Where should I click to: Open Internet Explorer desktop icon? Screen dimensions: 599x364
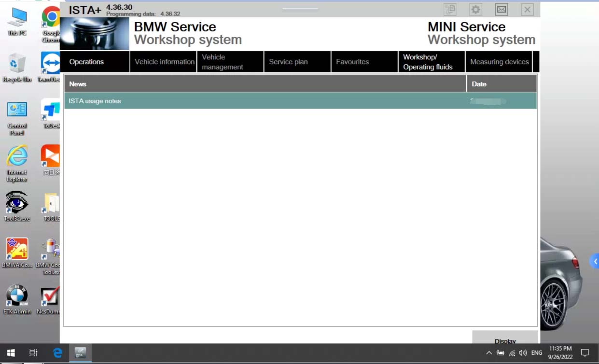click(x=17, y=164)
